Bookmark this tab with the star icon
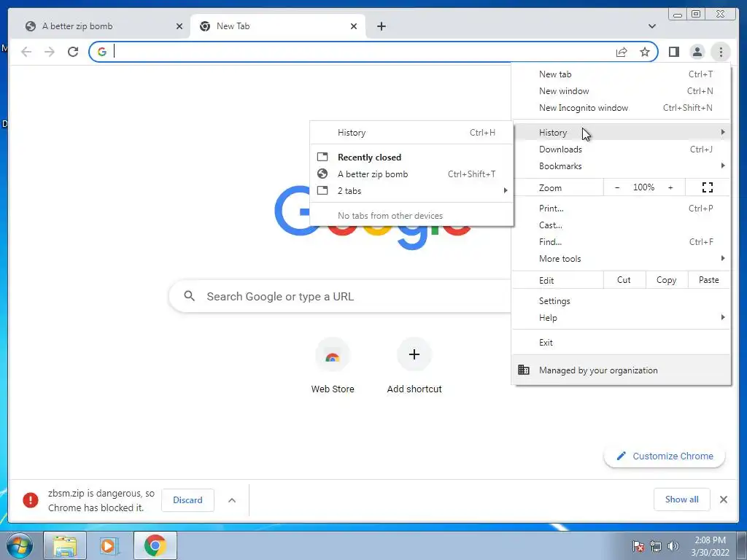747x560 pixels. pyautogui.click(x=645, y=52)
